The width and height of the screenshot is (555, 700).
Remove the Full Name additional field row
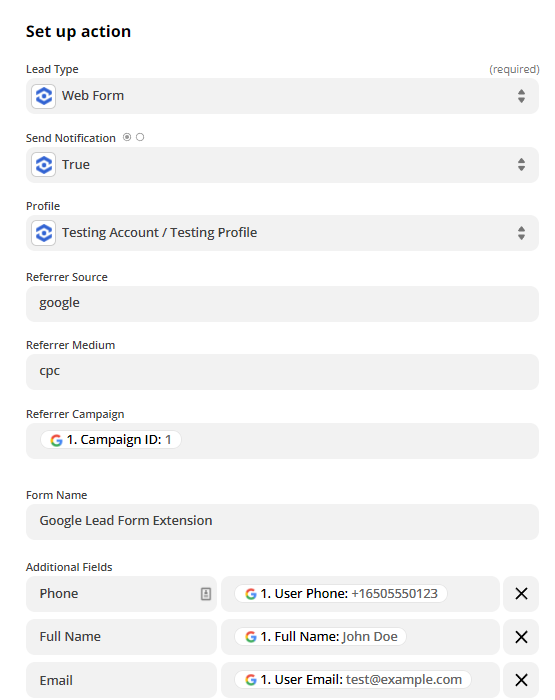(x=521, y=637)
